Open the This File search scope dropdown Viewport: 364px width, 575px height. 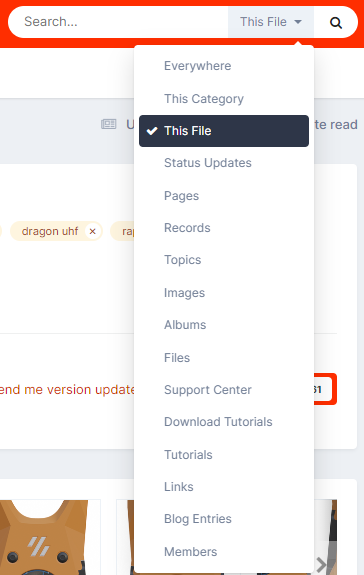[x=271, y=22]
